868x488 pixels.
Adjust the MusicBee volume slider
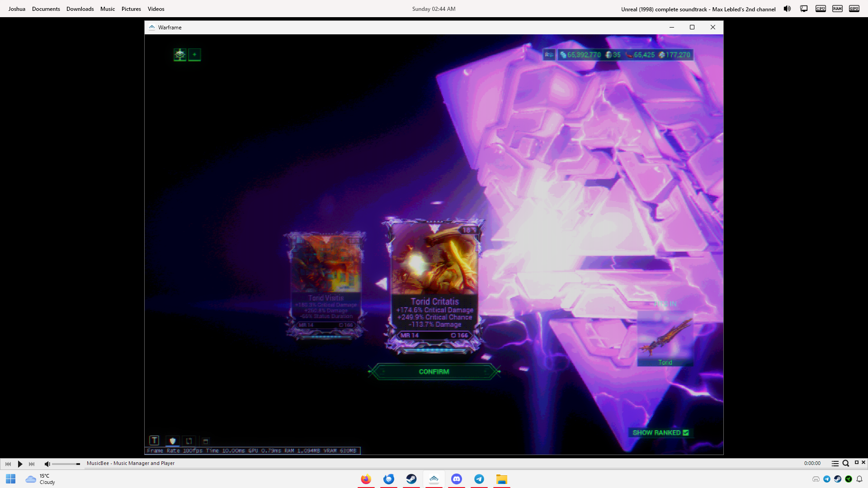[66, 464]
